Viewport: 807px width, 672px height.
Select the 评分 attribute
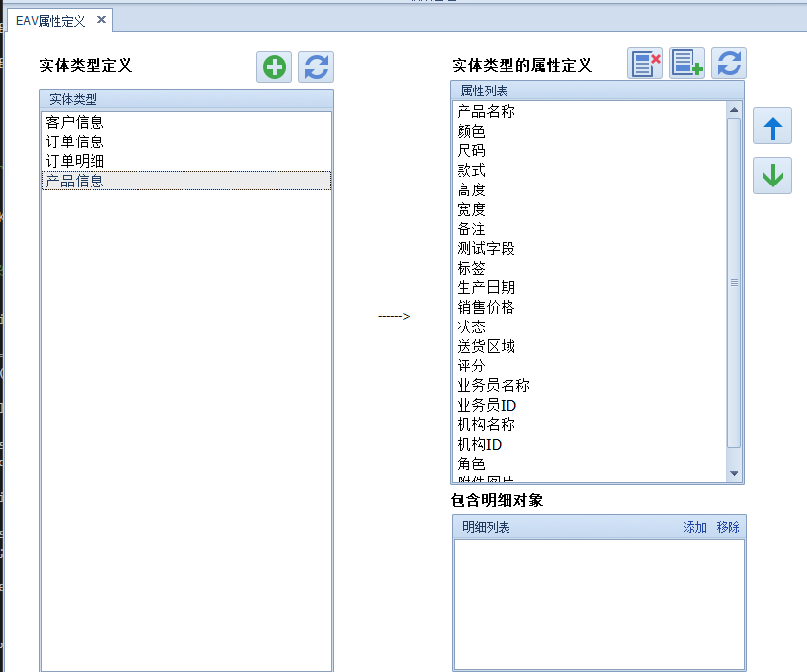point(589,366)
